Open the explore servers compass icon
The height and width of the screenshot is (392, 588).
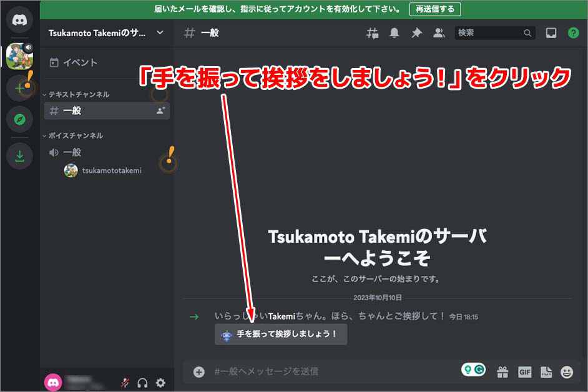(x=19, y=119)
